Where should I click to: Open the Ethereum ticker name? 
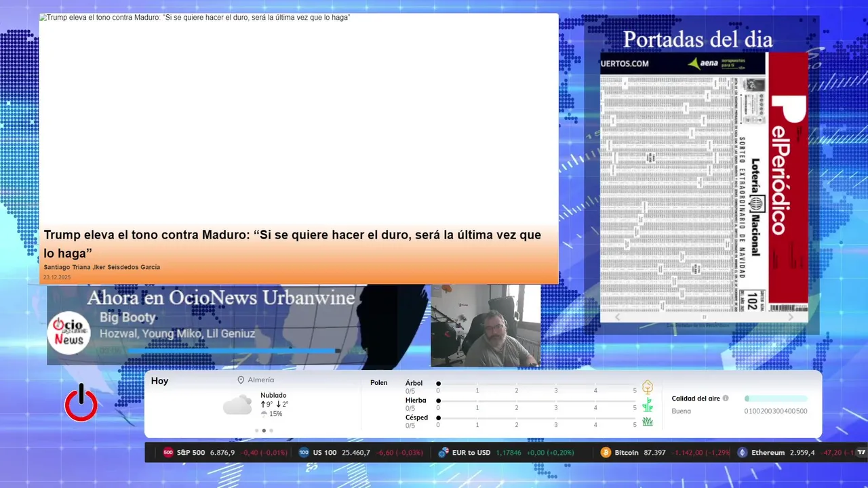pyautogui.click(x=768, y=453)
